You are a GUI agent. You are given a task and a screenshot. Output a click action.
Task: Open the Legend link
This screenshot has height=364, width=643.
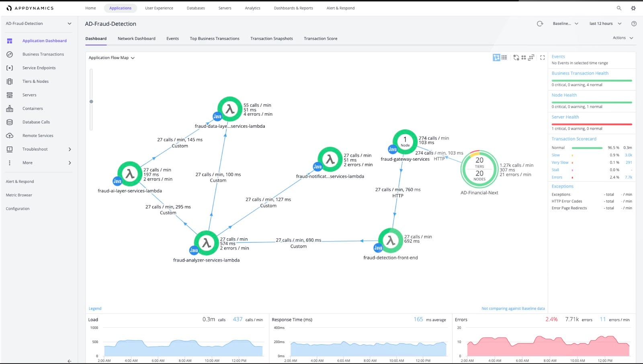coord(95,309)
